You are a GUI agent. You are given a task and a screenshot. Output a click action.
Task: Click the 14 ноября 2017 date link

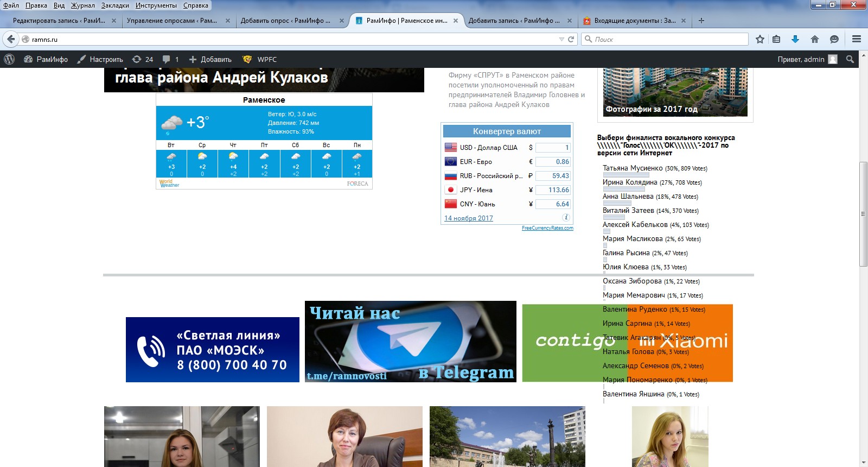(469, 218)
